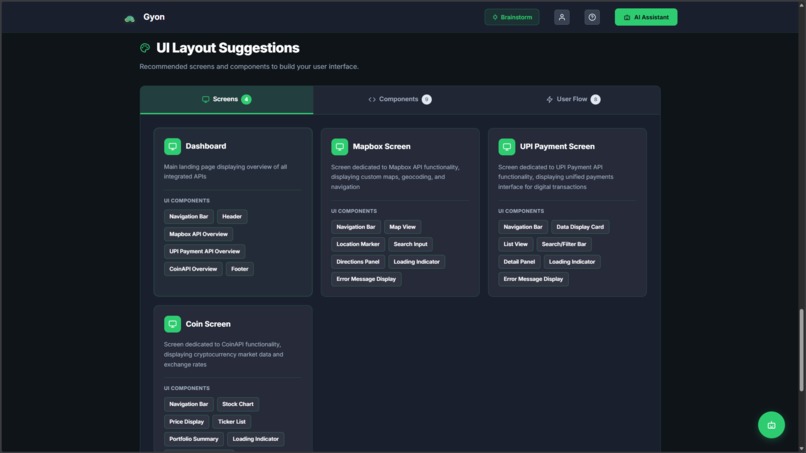Click the floating chat bot button
806x453 pixels.
pos(771,425)
